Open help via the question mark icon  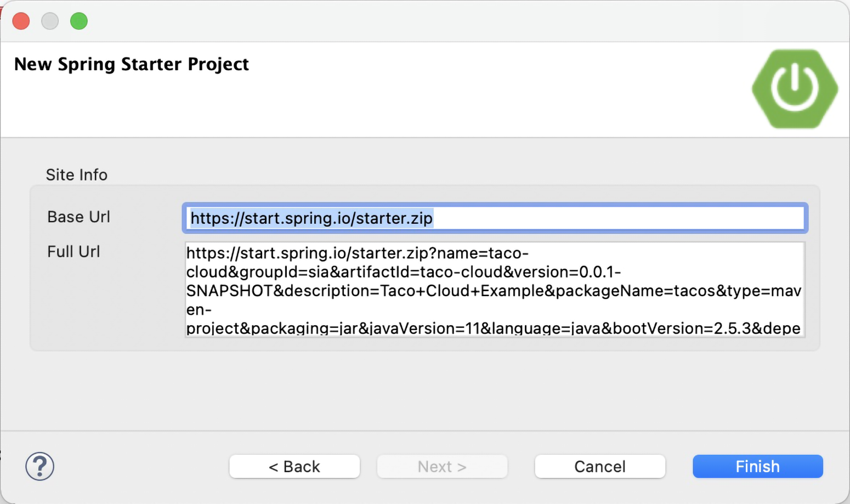coord(39,466)
